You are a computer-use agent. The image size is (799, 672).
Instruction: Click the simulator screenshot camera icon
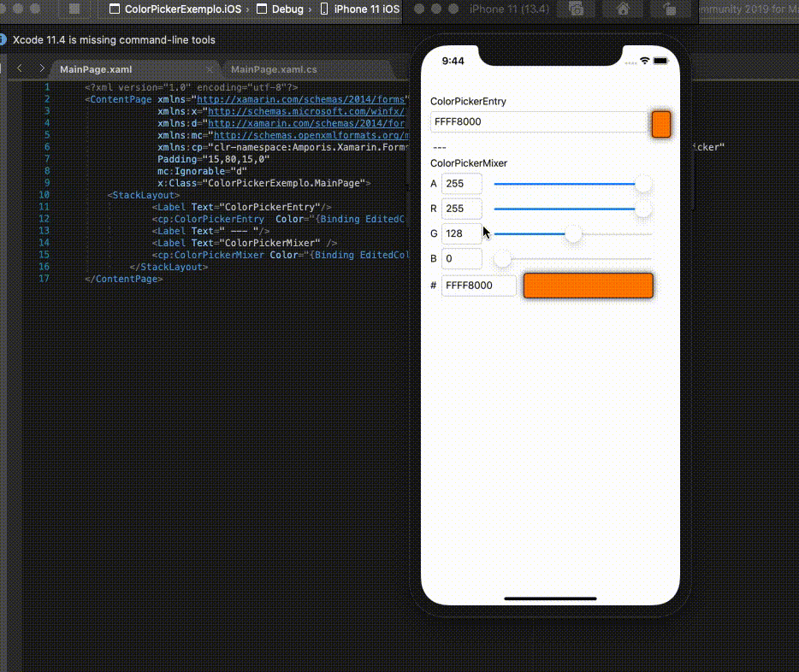pyautogui.click(x=577, y=9)
